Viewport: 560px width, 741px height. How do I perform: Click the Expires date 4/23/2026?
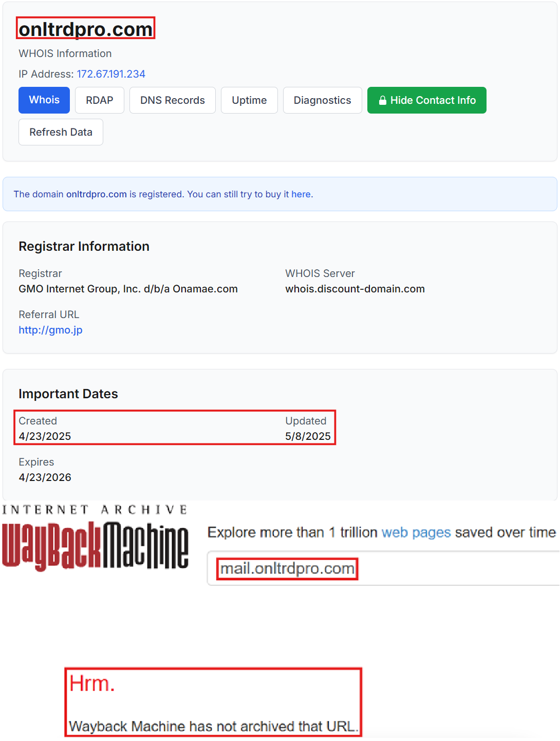tap(45, 477)
